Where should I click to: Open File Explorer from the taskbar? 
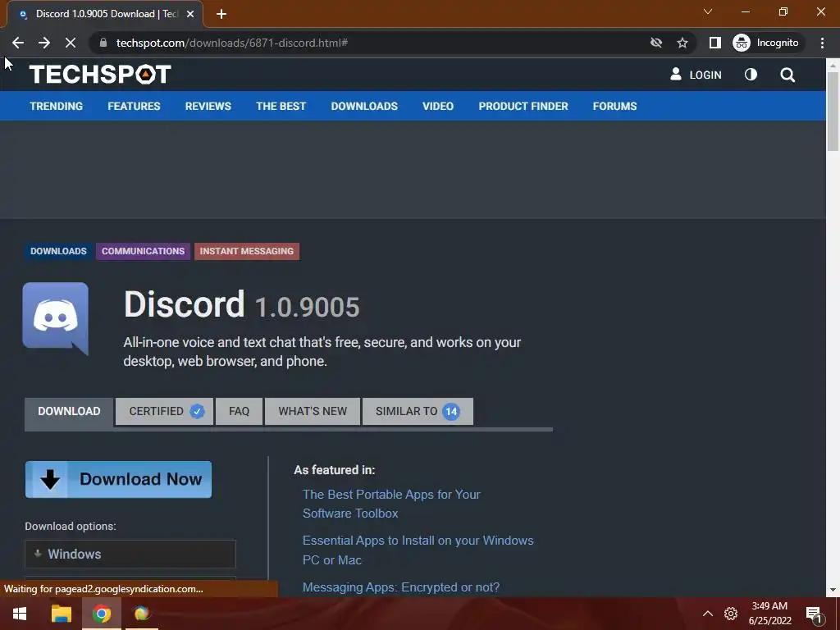click(61, 614)
